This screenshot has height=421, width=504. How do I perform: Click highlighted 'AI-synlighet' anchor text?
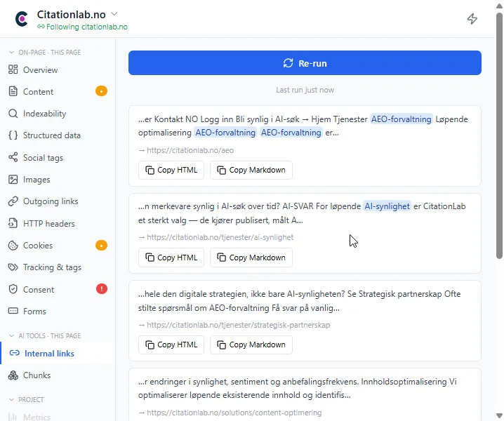click(x=387, y=206)
